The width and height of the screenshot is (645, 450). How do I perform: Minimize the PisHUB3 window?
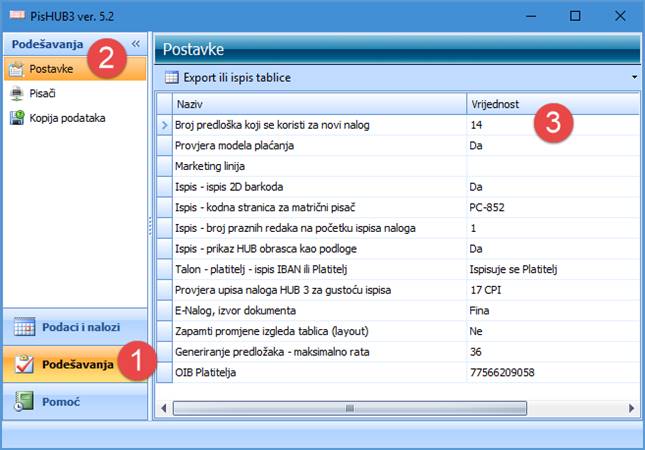[531, 16]
